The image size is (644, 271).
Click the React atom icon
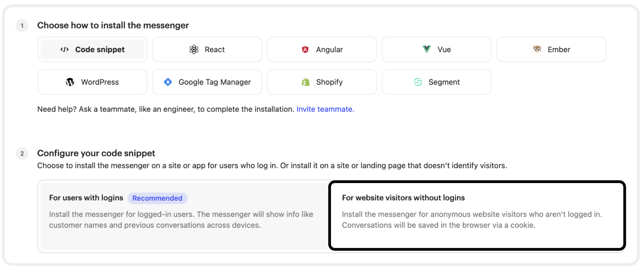(x=194, y=50)
